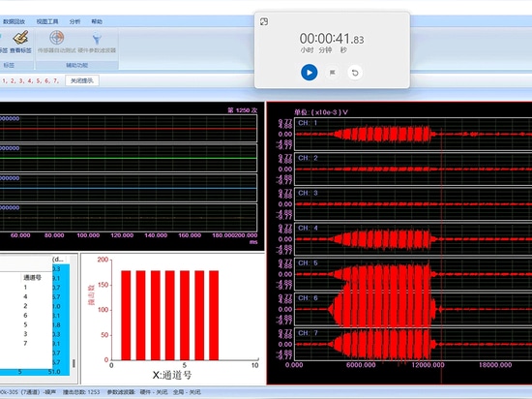
Task: Open the 视图工具 menu
Action: 47,21
